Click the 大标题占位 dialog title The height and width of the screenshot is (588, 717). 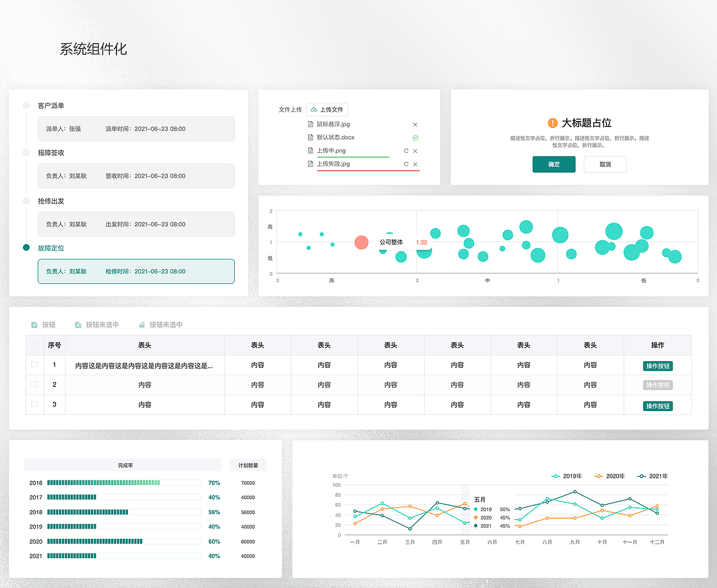[586, 123]
